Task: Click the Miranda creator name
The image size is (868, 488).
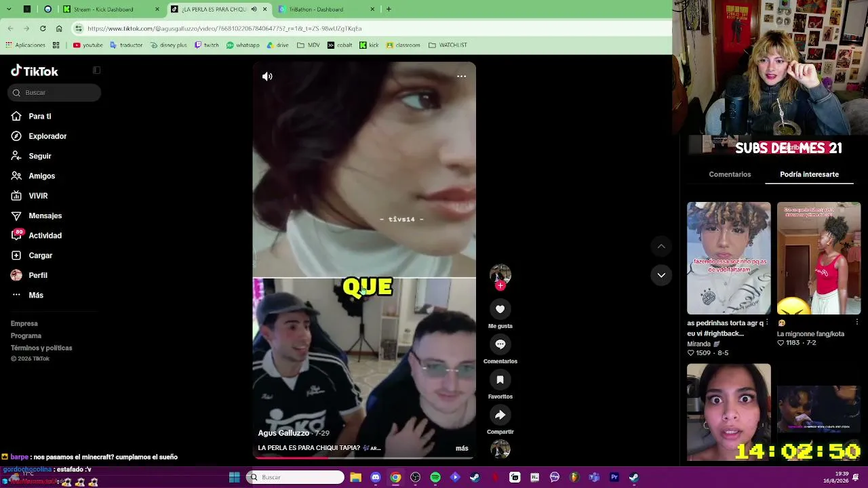Action: [x=698, y=344]
